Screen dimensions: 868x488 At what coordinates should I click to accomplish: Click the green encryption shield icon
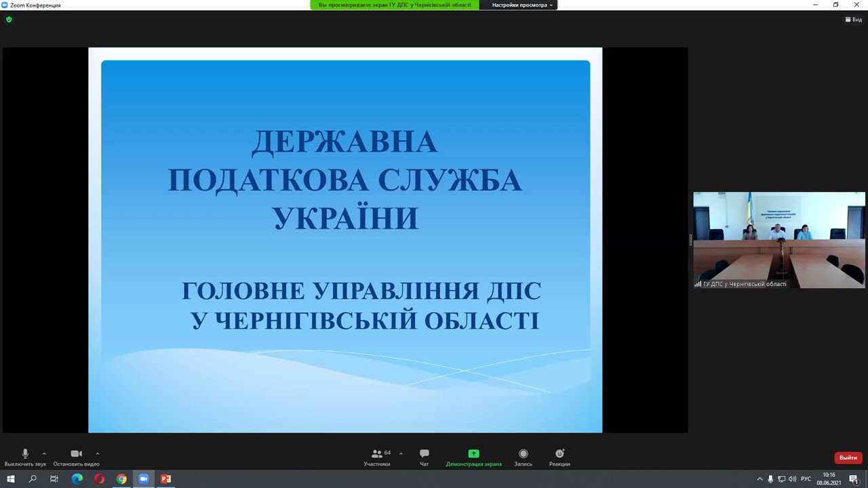tap(9, 20)
